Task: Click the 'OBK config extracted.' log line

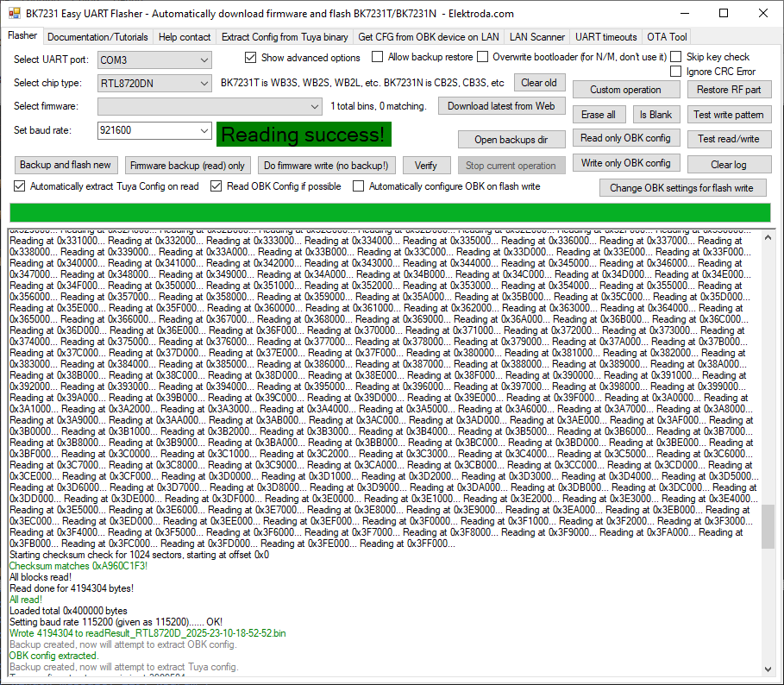Action: [54, 656]
